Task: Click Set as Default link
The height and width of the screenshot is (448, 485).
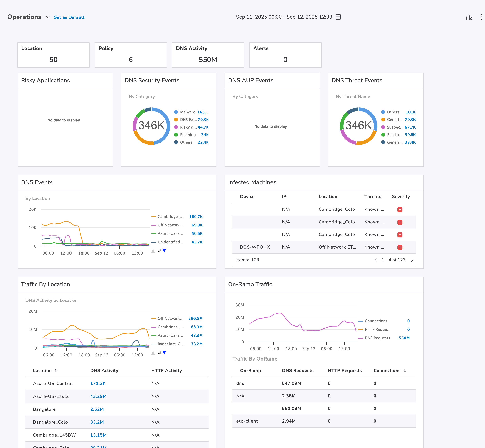Action: (x=69, y=17)
